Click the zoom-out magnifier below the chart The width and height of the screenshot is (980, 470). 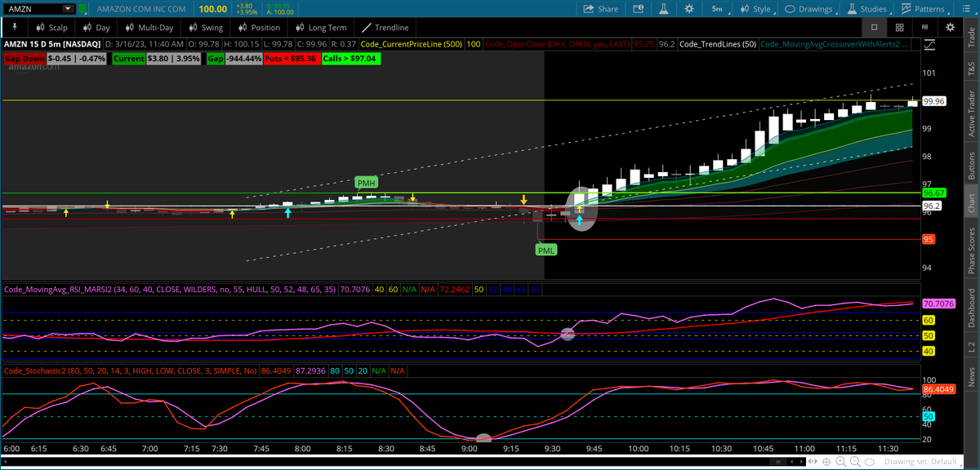coord(855,460)
